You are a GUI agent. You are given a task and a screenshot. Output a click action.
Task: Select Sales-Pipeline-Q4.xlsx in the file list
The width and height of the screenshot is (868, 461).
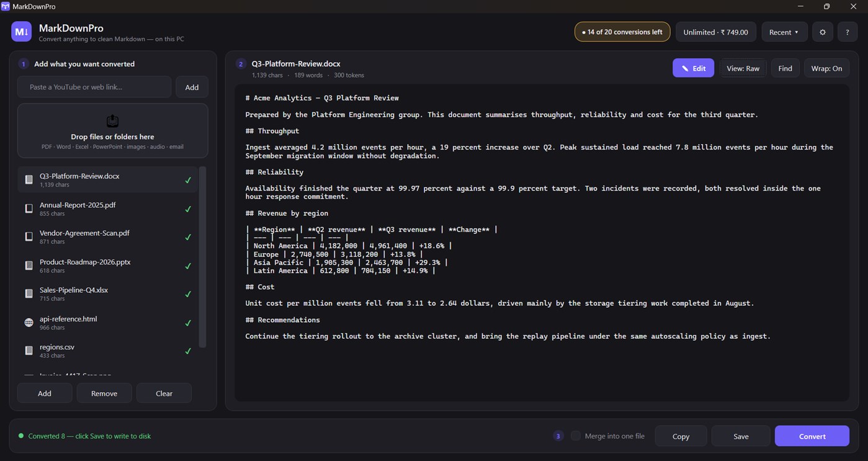pyautogui.click(x=107, y=294)
